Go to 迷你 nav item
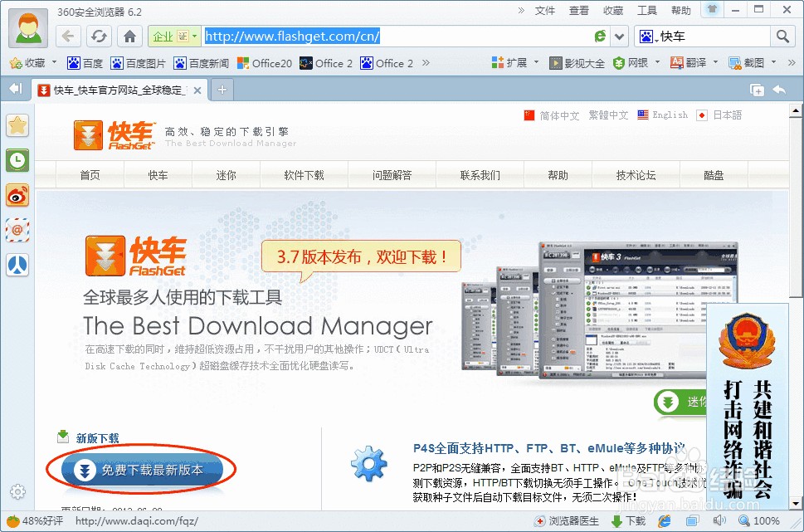Screen dimensions: 804x532 tap(227, 175)
